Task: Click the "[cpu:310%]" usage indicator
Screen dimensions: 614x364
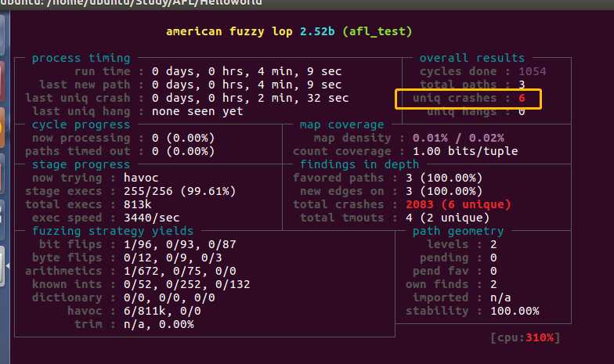Action: [x=525, y=337]
